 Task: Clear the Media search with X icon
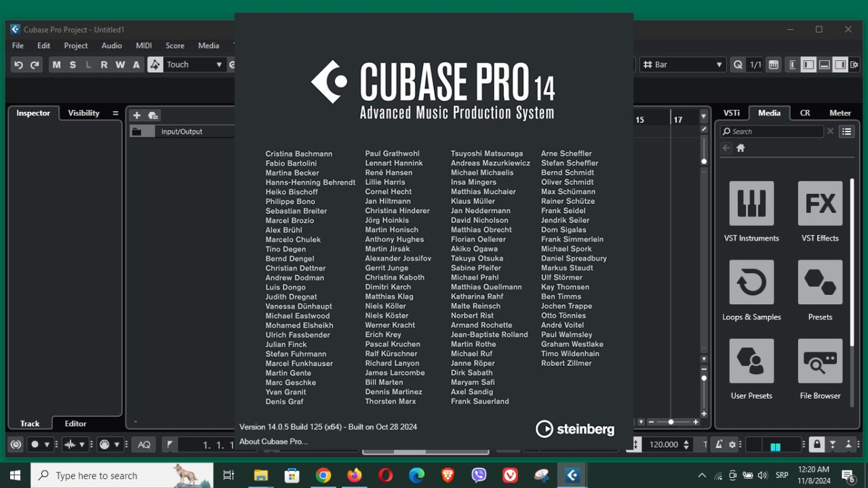[830, 131]
